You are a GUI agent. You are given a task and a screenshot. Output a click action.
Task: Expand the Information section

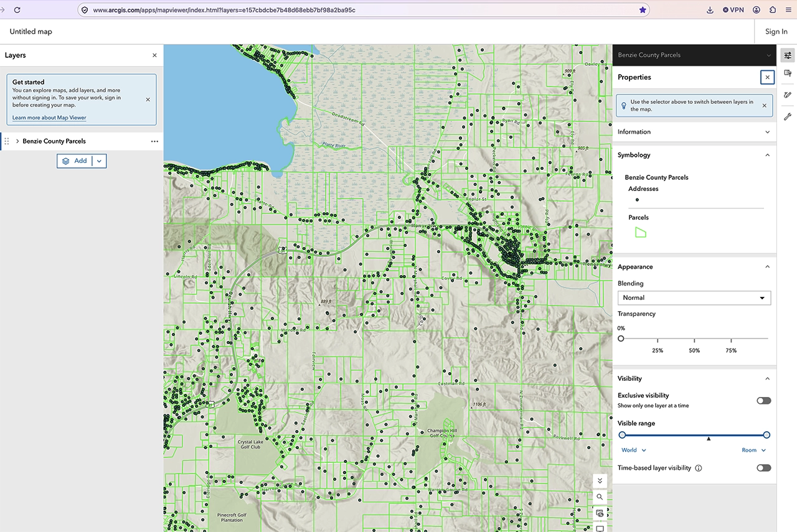pyautogui.click(x=694, y=132)
